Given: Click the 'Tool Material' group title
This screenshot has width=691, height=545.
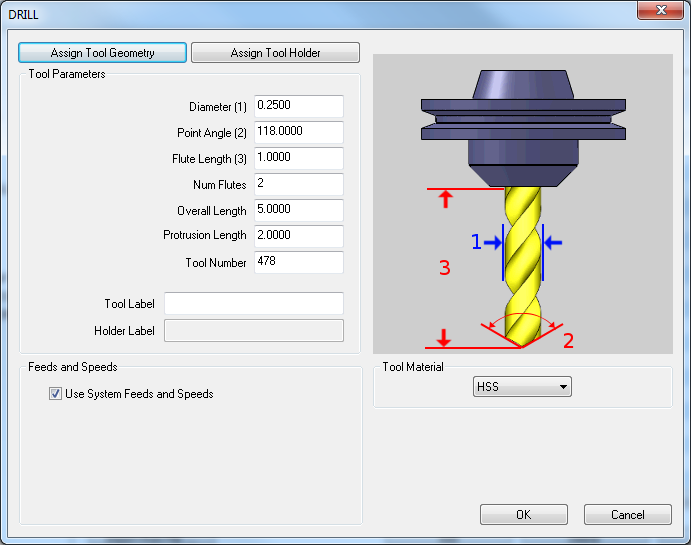Looking at the screenshot, I should (413, 367).
